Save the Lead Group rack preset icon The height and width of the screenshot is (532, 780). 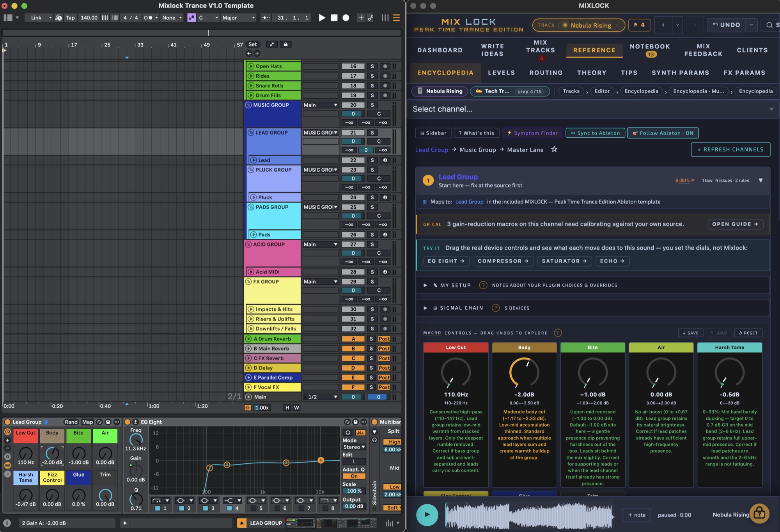click(108, 422)
